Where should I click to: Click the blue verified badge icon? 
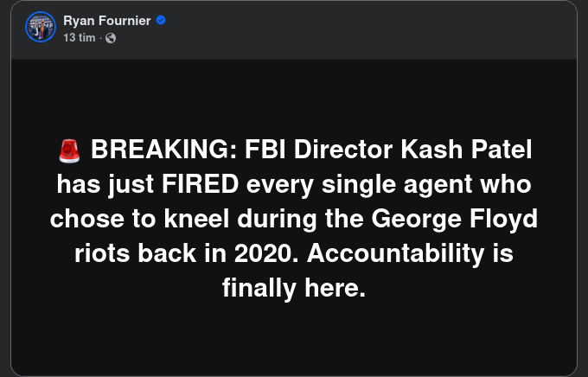tap(160, 20)
